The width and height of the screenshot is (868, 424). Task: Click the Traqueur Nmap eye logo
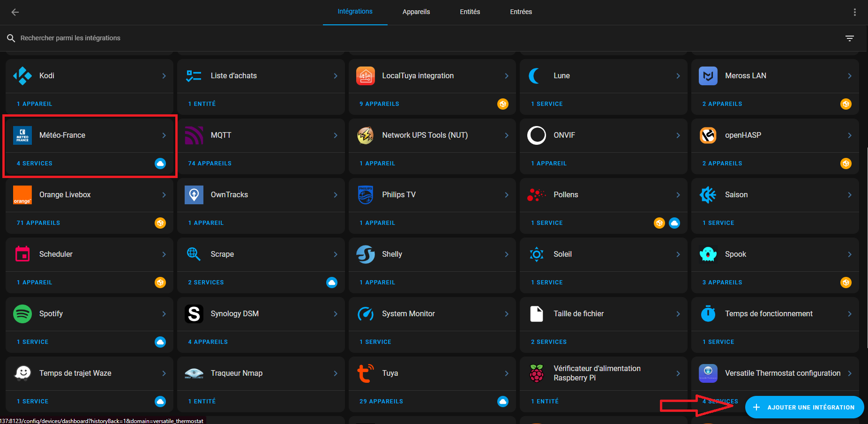(x=194, y=373)
